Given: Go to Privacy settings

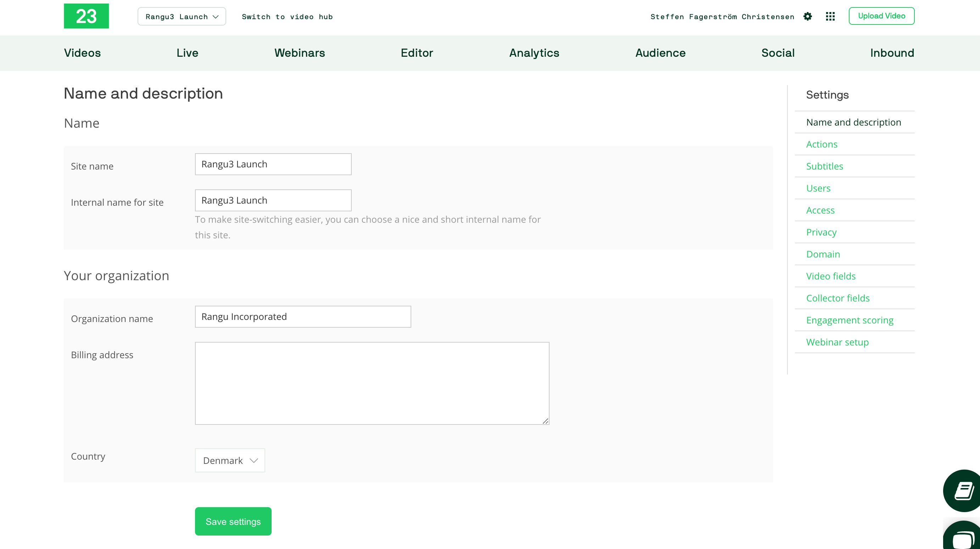Looking at the screenshot, I should [x=822, y=232].
